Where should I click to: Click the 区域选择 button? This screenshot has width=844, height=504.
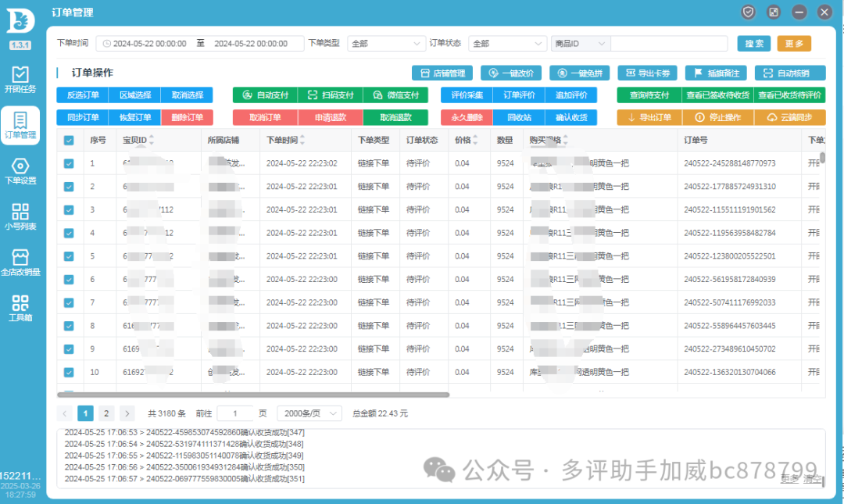[x=134, y=95]
